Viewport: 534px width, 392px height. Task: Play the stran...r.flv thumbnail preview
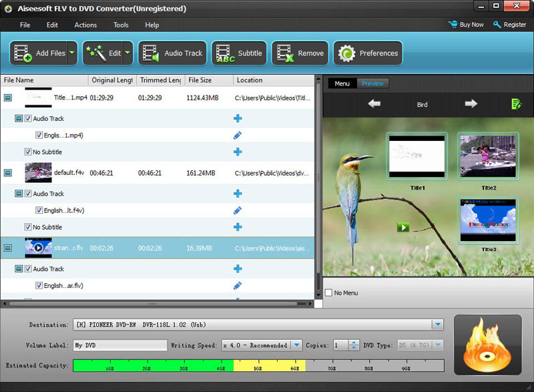38,248
